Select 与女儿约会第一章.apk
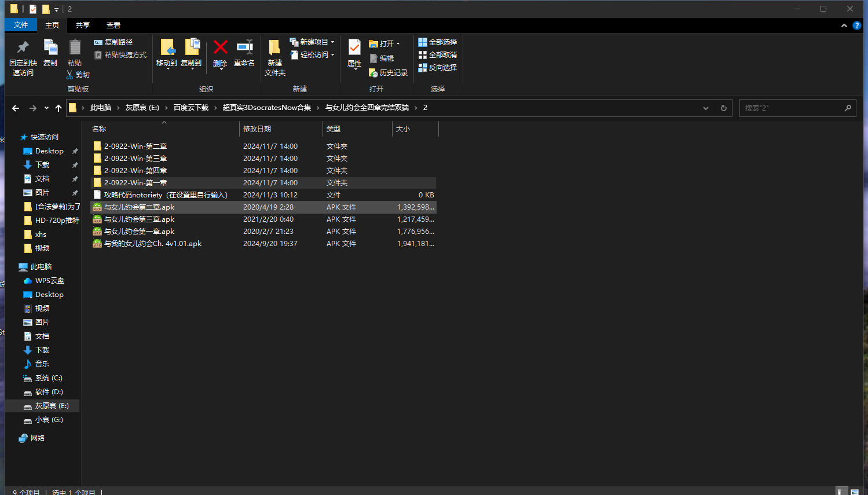The height and width of the screenshot is (495, 868). [263, 232]
